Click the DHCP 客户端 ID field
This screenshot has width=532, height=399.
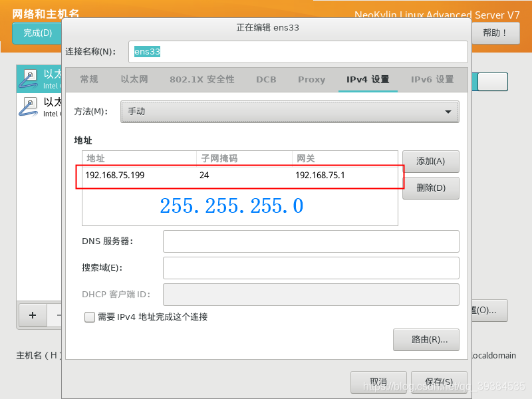click(311, 295)
